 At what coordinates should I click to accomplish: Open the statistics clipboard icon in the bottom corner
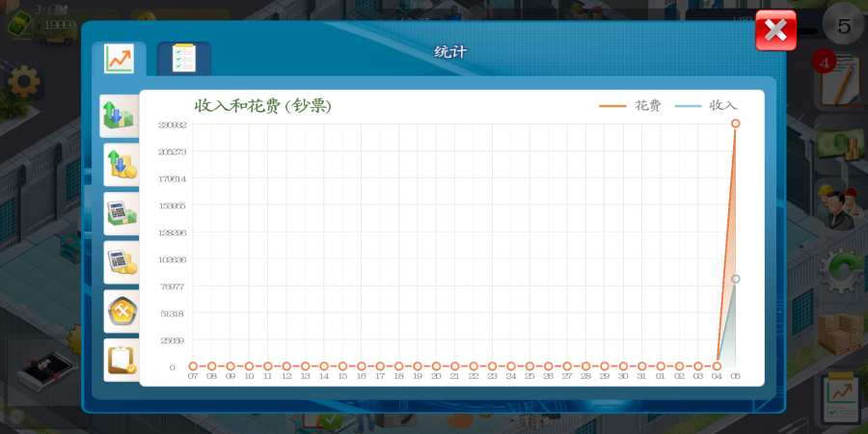point(843,398)
